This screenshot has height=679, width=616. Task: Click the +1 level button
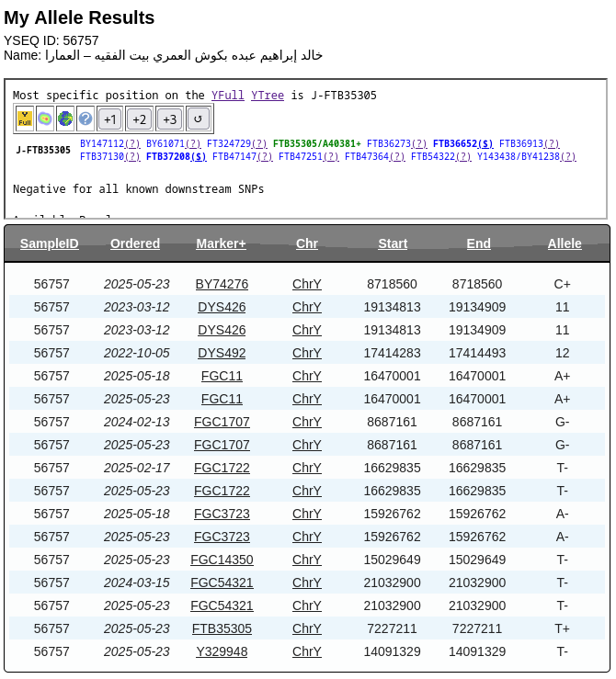(110, 119)
